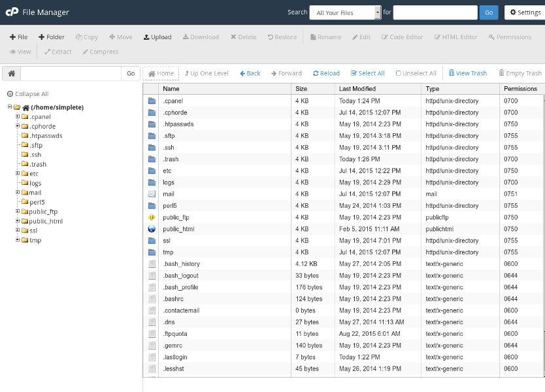
Task: Click permissions 0751 of mail row
Action: 510,194
